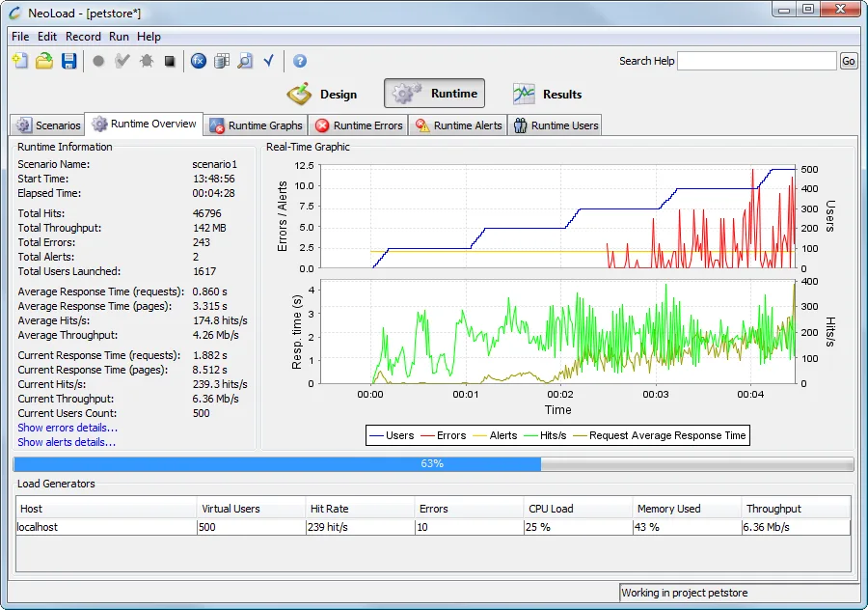This screenshot has height=610, width=868.
Task: Click the search magnifier toolbar icon
Action: pyautogui.click(x=245, y=61)
